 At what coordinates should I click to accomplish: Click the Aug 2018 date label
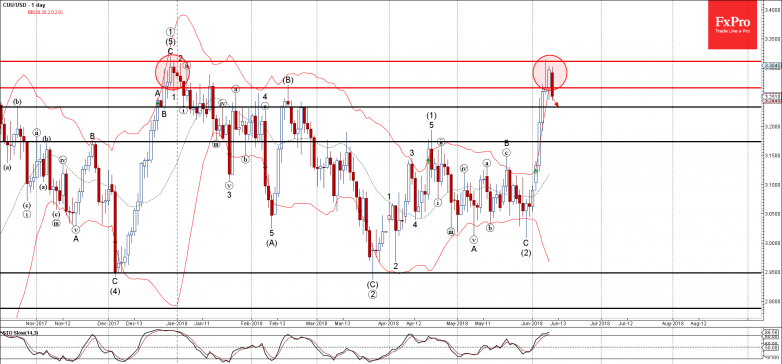click(x=672, y=323)
